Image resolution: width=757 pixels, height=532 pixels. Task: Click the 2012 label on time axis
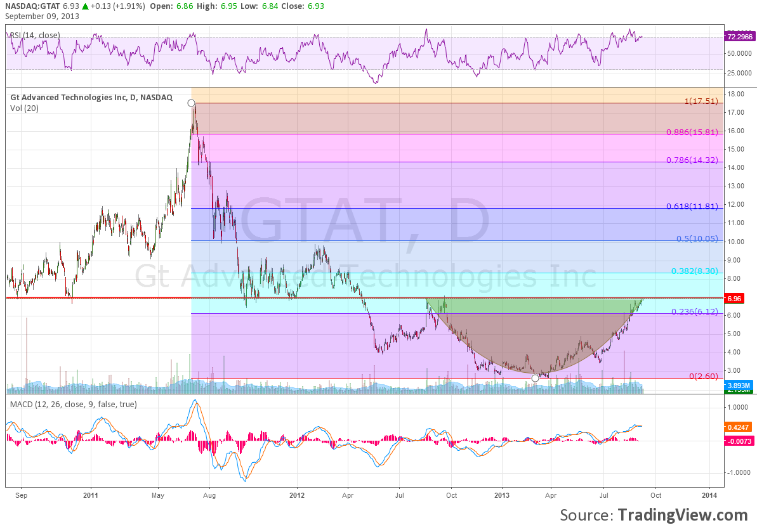coord(297,495)
